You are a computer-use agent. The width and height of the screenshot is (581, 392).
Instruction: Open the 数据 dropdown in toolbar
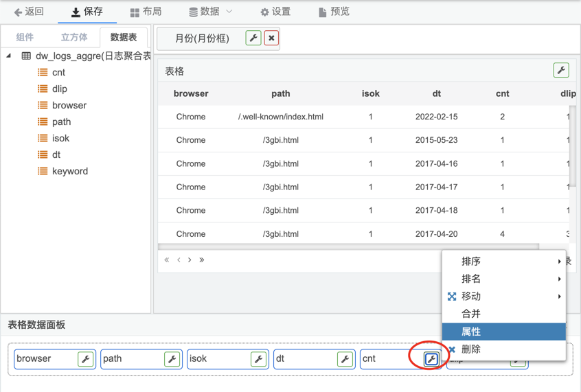(x=211, y=12)
